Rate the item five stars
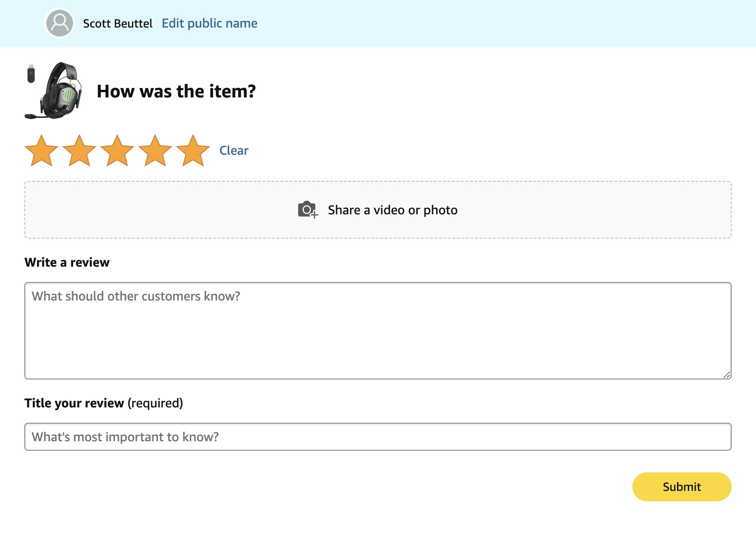 pos(193,151)
